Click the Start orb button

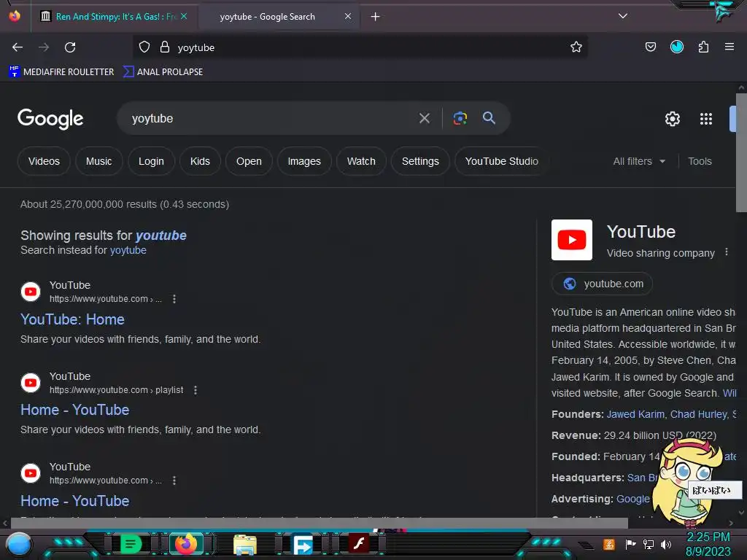pos(19,545)
